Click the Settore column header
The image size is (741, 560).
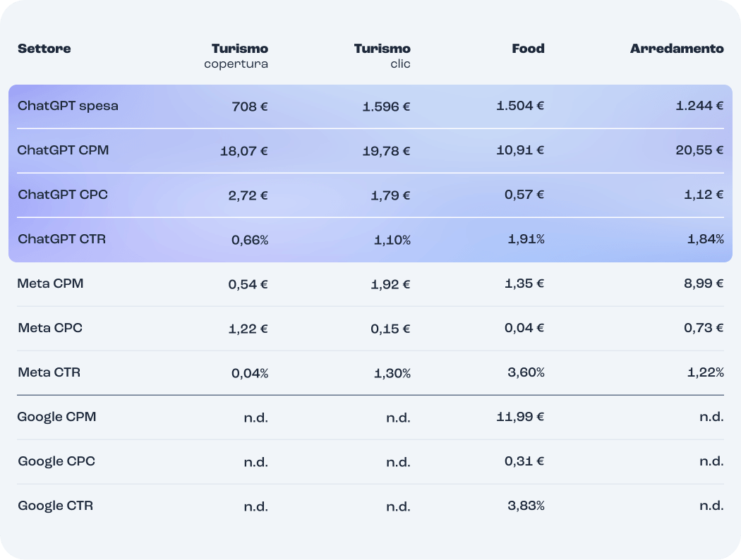click(x=44, y=49)
